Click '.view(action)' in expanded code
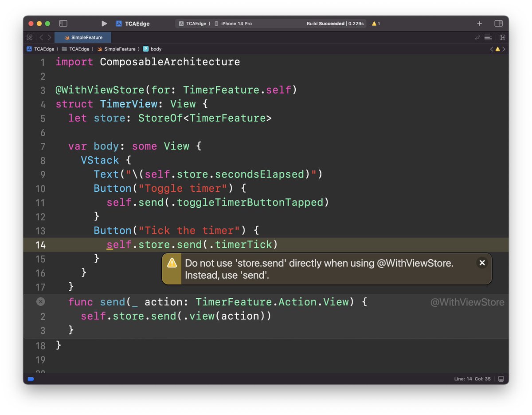 225,316
